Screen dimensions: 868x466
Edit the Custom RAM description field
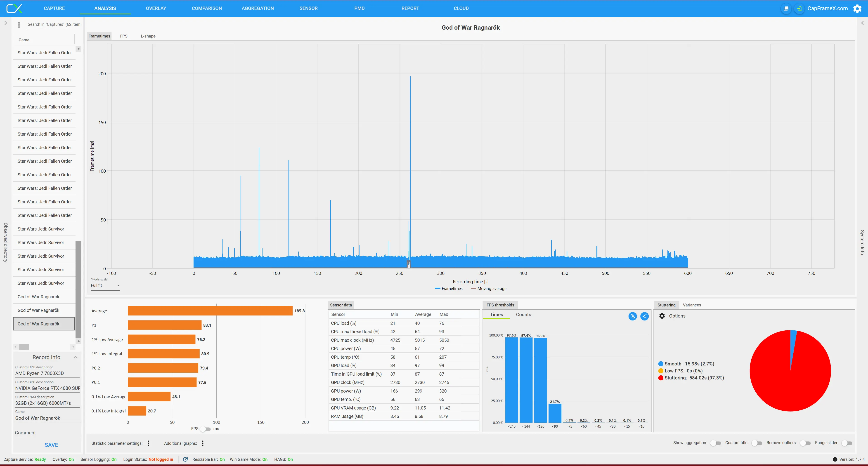click(x=47, y=403)
